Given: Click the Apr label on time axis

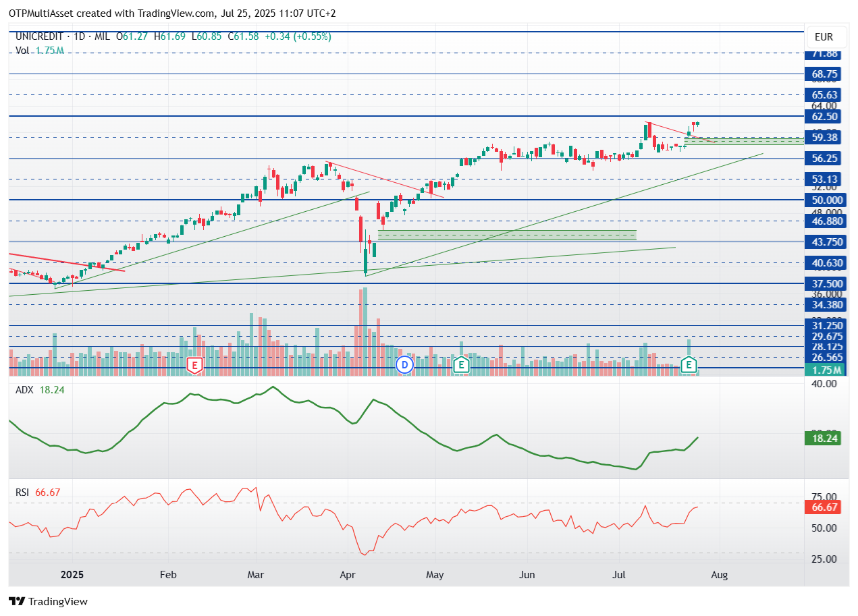Looking at the screenshot, I should [x=348, y=575].
